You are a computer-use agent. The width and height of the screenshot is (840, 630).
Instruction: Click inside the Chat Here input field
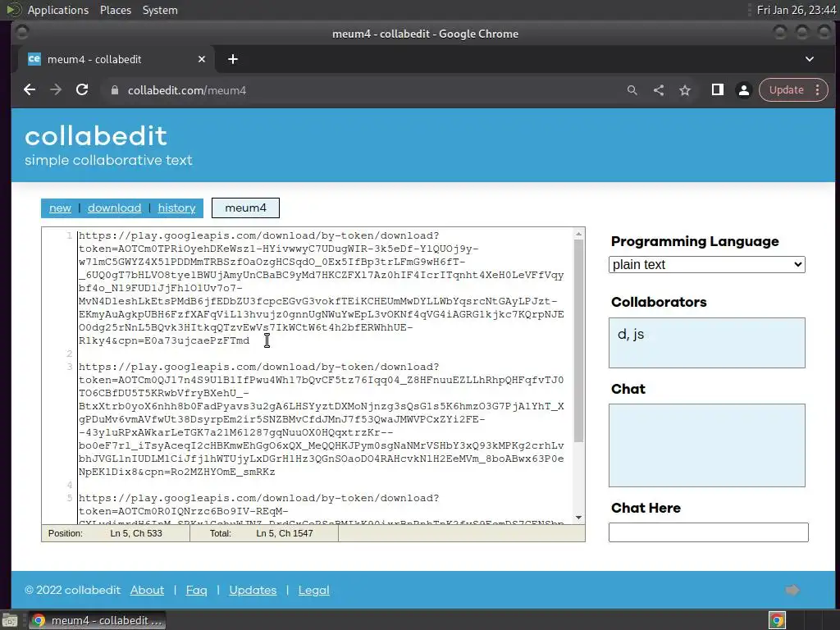click(x=708, y=532)
